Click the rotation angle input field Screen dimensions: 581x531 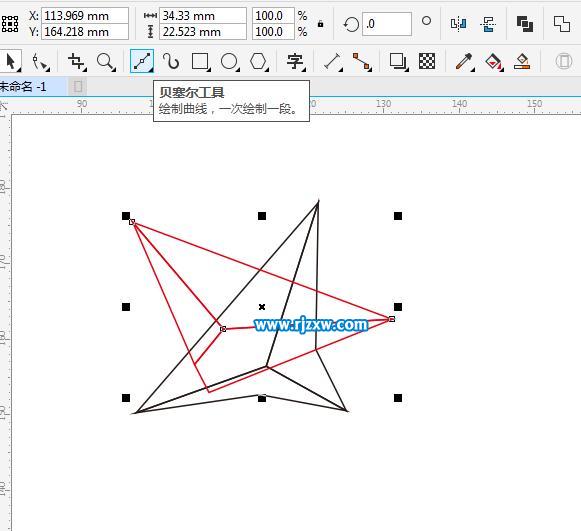pos(387,24)
